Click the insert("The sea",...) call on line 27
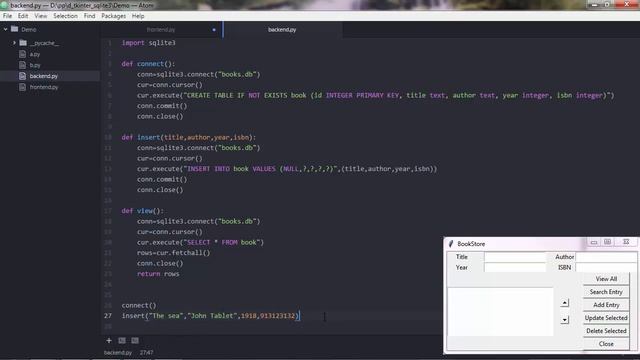 (211, 316)
